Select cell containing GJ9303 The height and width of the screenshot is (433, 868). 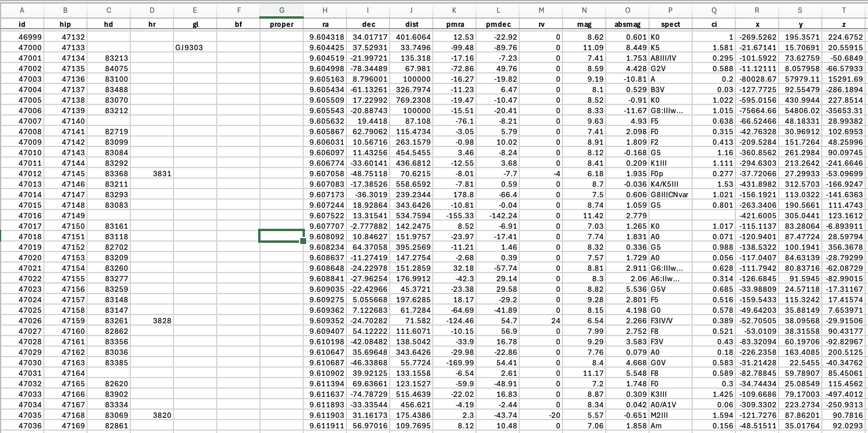pos(195,47)
